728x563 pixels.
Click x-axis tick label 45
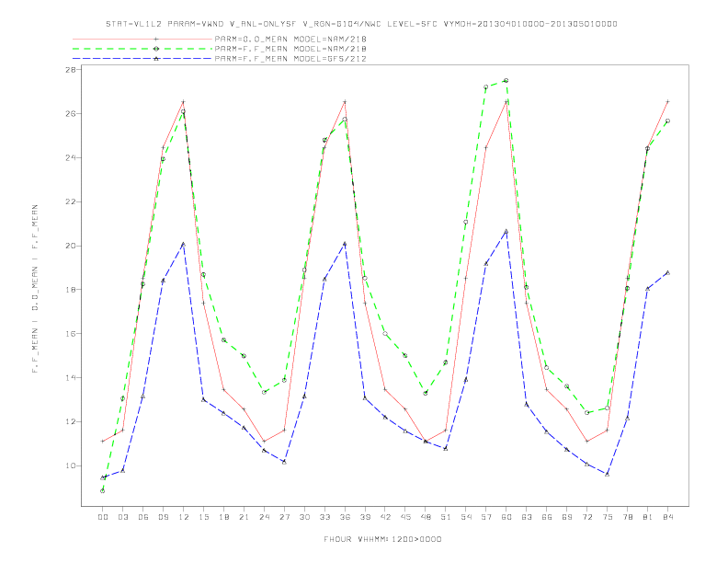pos(405,517)
